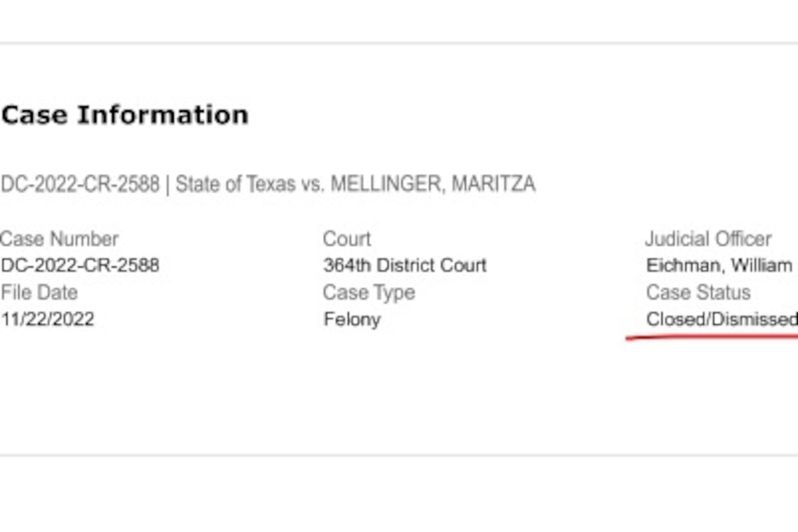
Task: Select the Felony case type value
Action: pyautogui.click(x=352, y=320)
